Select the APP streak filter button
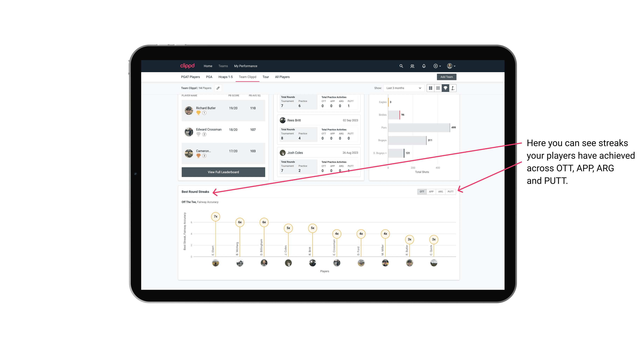This screenshot has width=644, height=346. [x=431, y=191]
